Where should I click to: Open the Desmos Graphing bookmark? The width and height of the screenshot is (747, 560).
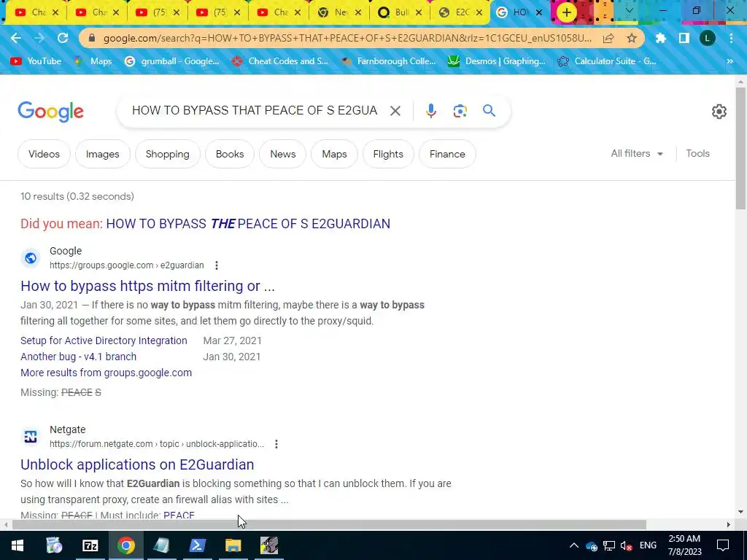(496, 61)
